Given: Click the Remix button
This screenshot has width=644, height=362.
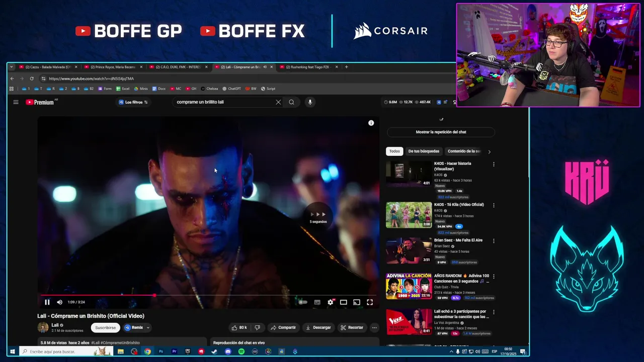Looking at the screenshot, I should [x=134, y=327].
